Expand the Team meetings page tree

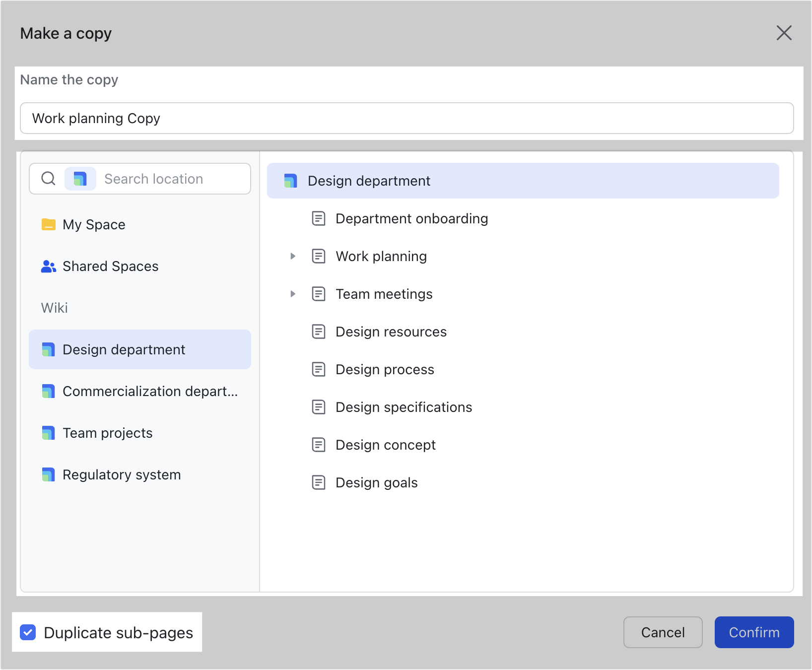[x=293, y=294]
